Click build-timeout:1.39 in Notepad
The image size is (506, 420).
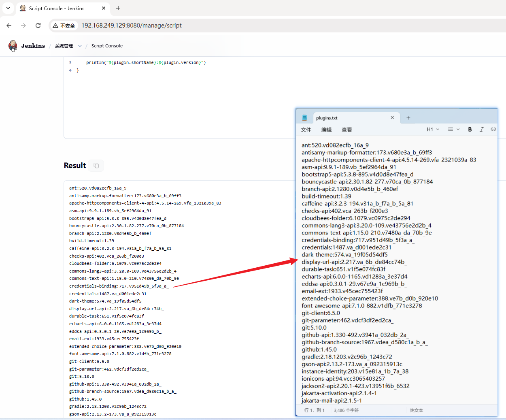[x=326, y=196]
